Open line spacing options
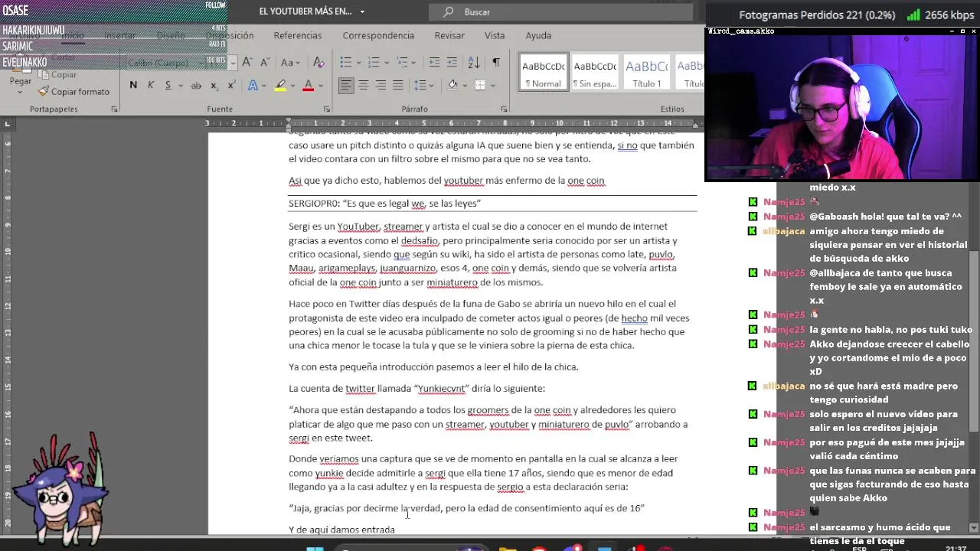Viewport: 980px width, 551px height. (x=420, y=85)
